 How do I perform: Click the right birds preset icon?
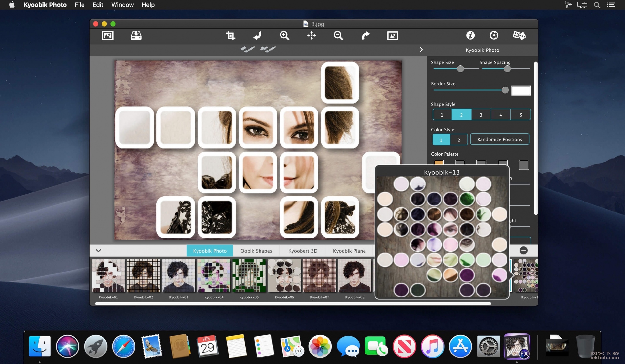coord(268,49)
